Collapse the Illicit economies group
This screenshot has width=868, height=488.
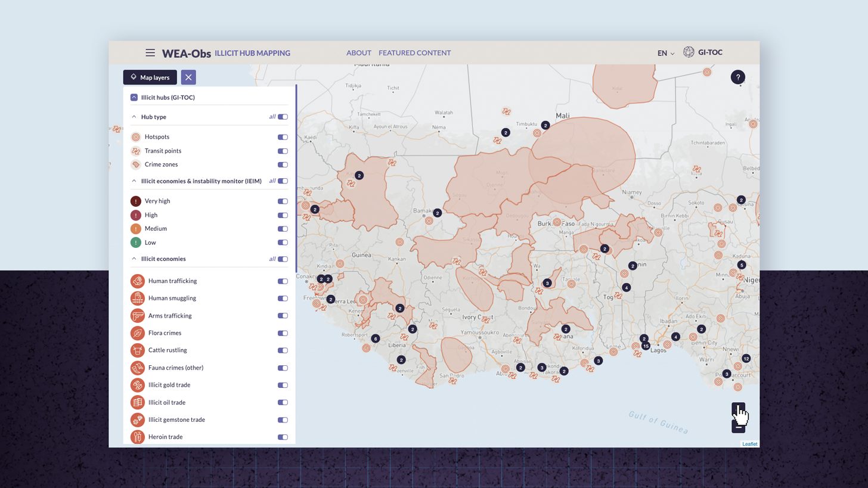134,259
